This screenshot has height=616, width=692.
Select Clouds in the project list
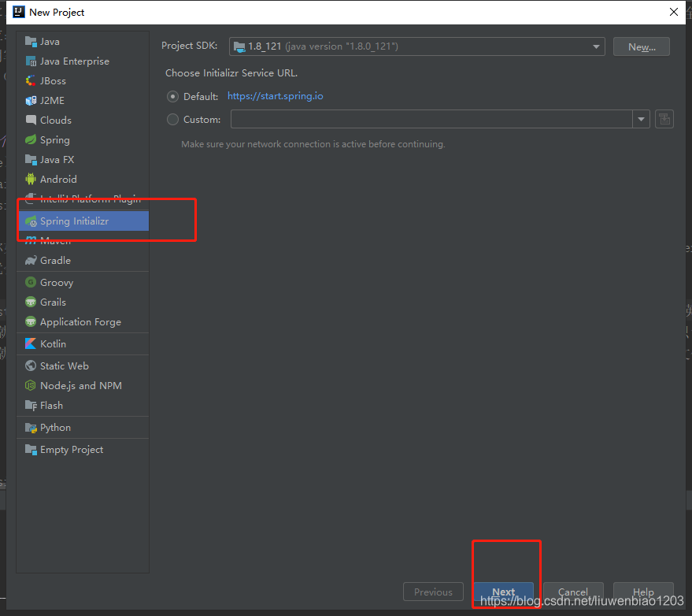click(83, 120)
